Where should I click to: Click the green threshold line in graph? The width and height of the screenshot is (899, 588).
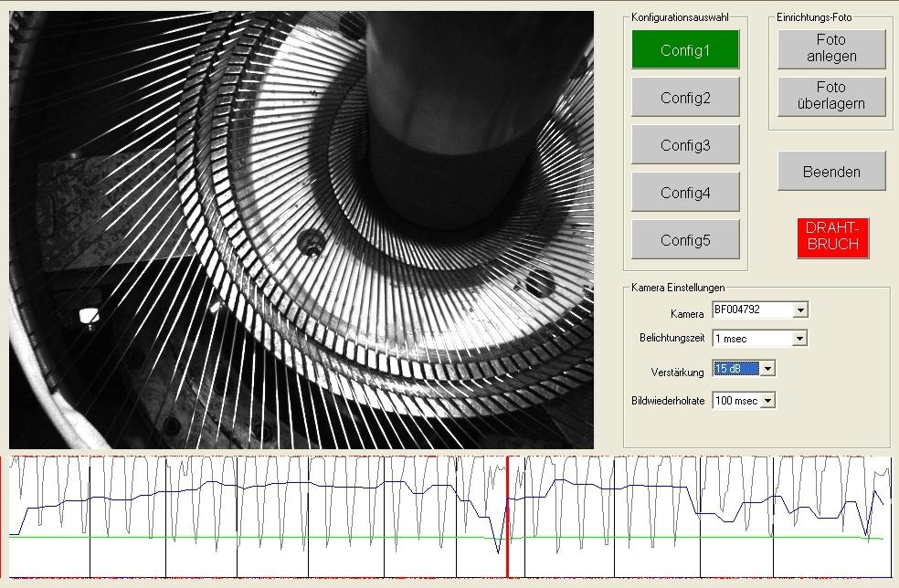tap(274, 538)
